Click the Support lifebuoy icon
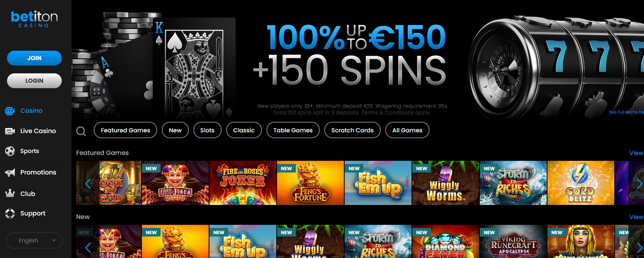The height and width of the screenshot is (258, 644). tap(10, 214)
